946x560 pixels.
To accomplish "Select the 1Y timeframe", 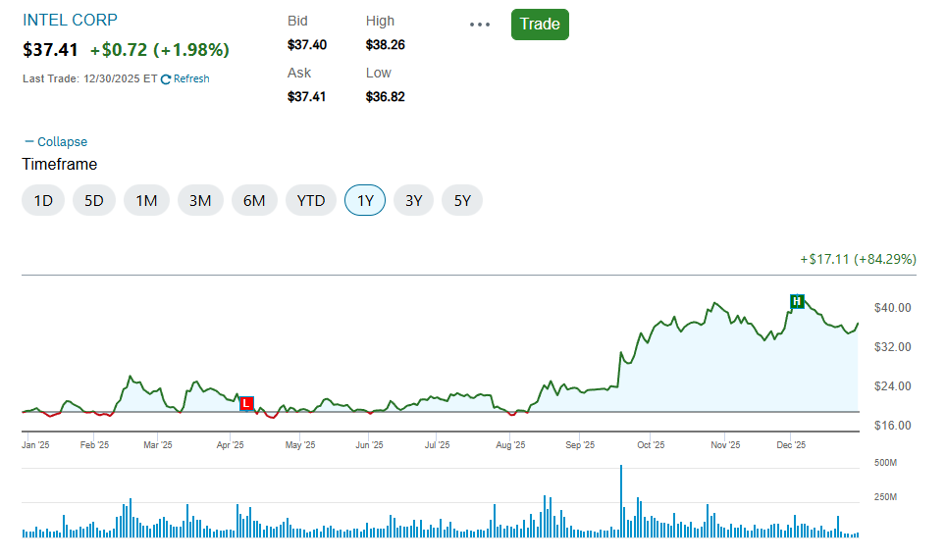I will click(x=365, y=200).
